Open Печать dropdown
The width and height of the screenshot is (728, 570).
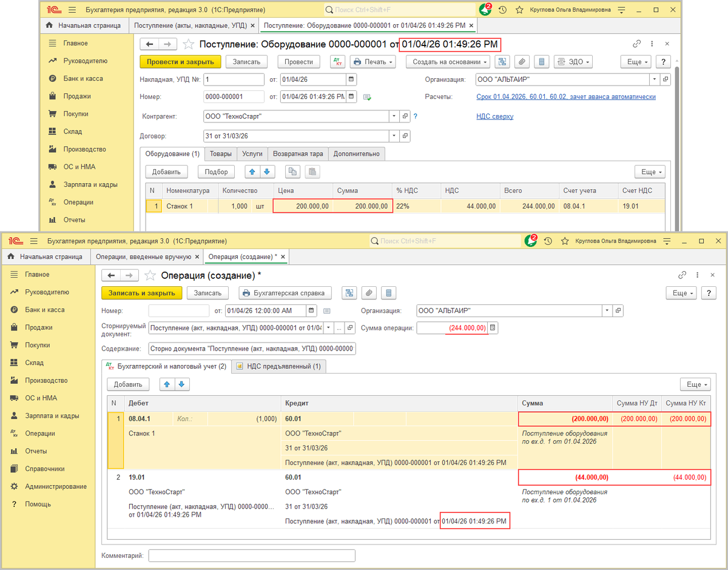pyautogui.click(x=372, y=62)
